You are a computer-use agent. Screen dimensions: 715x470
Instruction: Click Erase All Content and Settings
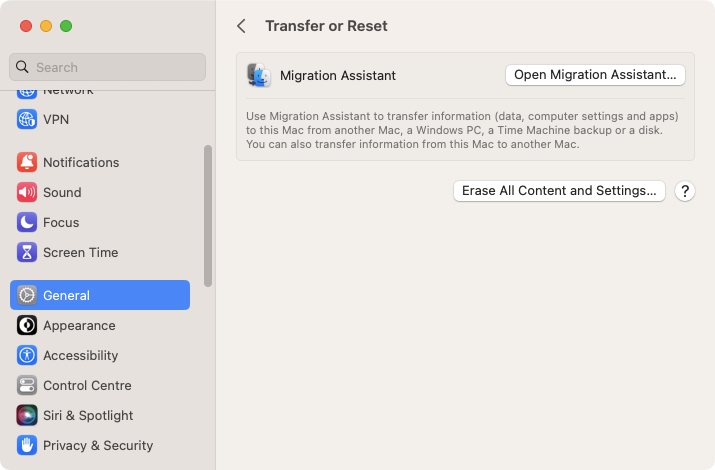(559, 191)
